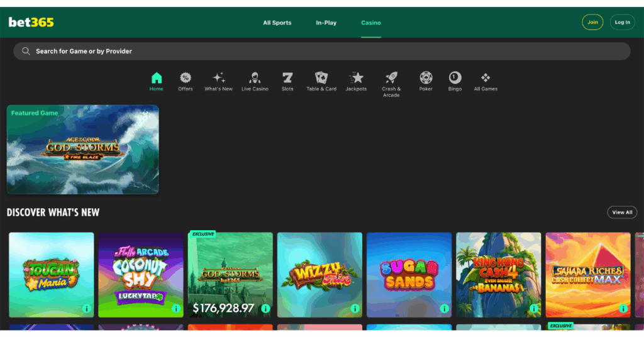
Task: Show info for Wizzy Trix game
Action: pos(355,309)
